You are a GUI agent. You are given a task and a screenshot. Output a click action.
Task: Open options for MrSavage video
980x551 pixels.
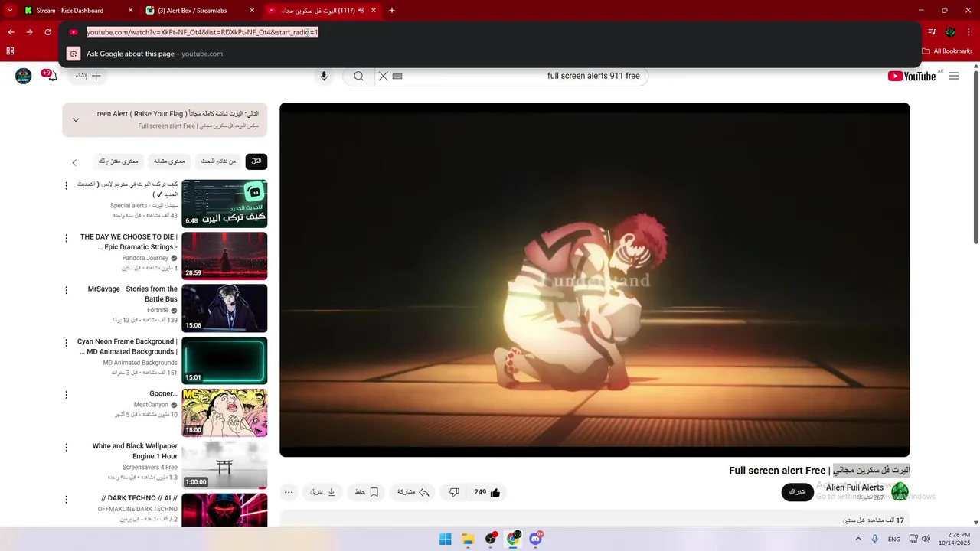(66, 291)
